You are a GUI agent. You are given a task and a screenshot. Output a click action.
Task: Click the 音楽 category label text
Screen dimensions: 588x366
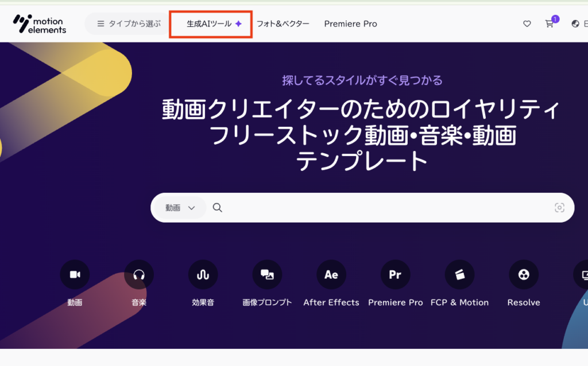(139, 302)
